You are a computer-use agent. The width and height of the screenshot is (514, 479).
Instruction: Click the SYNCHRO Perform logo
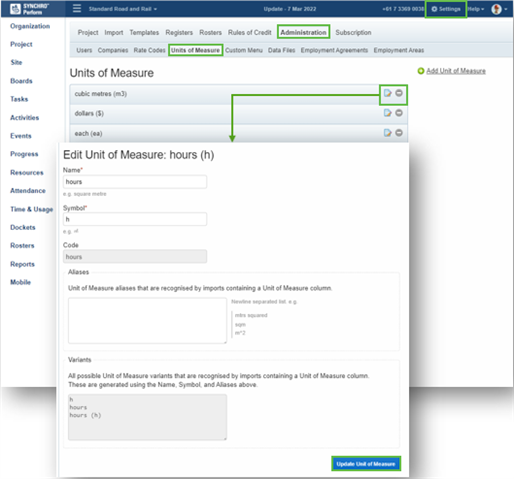coord(29,9)
